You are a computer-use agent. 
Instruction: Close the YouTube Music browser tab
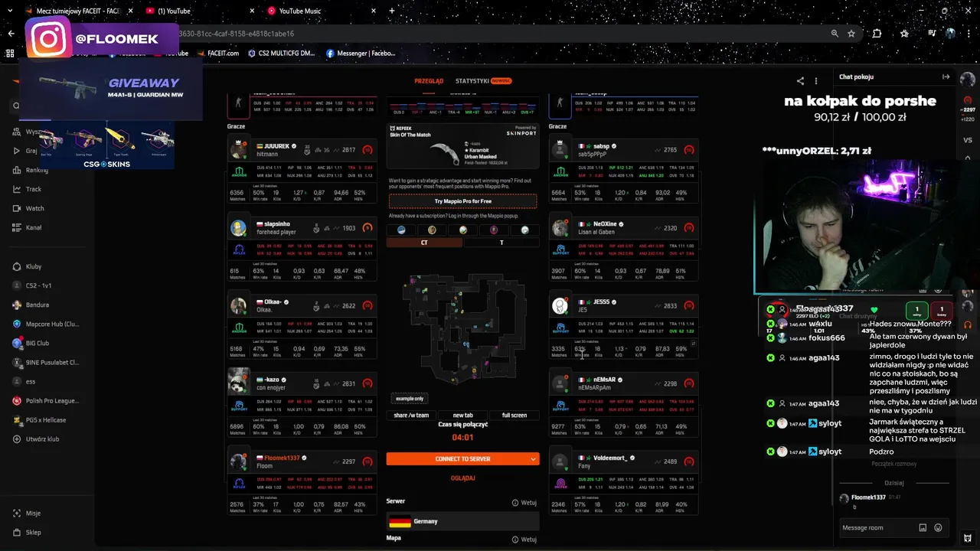click(x=374, y=11)
